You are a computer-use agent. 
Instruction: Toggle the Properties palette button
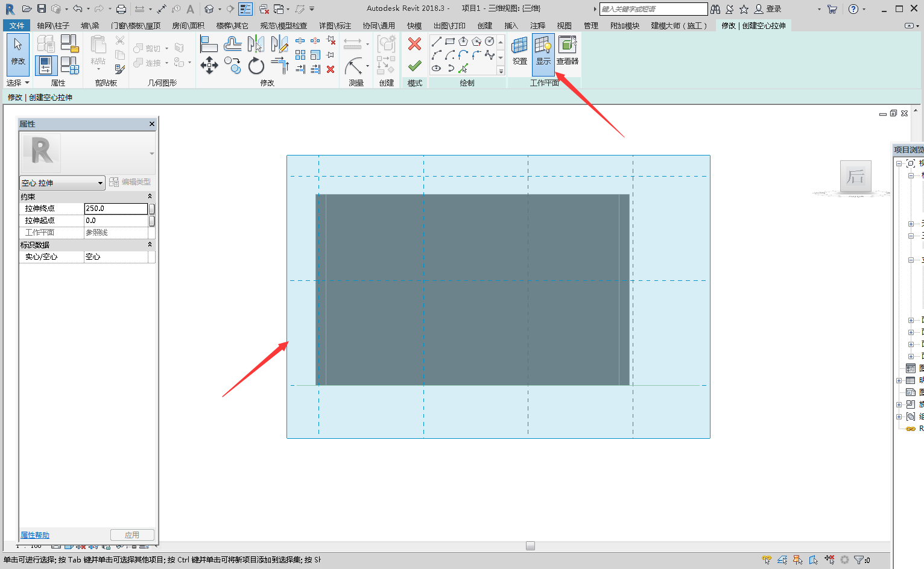tap(46, 65)
